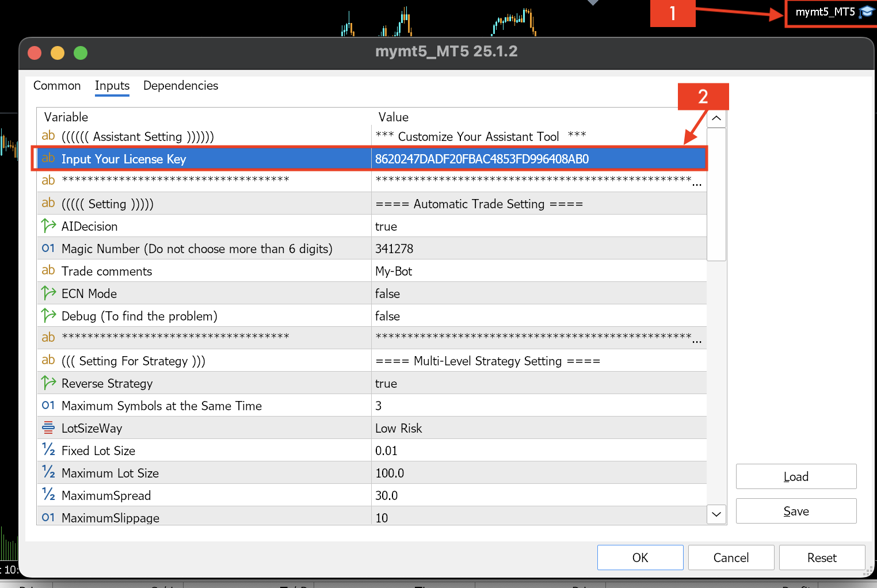Click the Reverse Strategy boolean icon
877x588 pixels.
[x=48, y=383]
